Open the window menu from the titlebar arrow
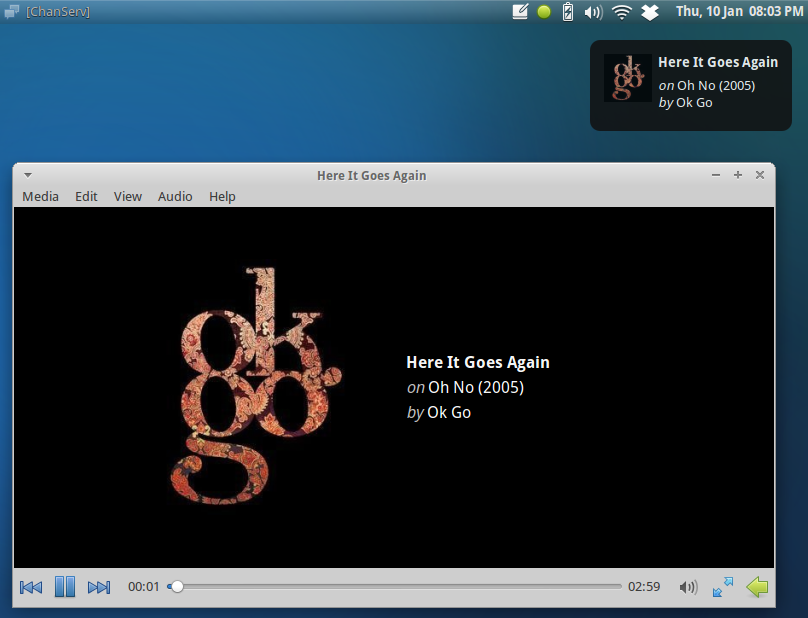The image size is (808, 618). tap(27, 174)
